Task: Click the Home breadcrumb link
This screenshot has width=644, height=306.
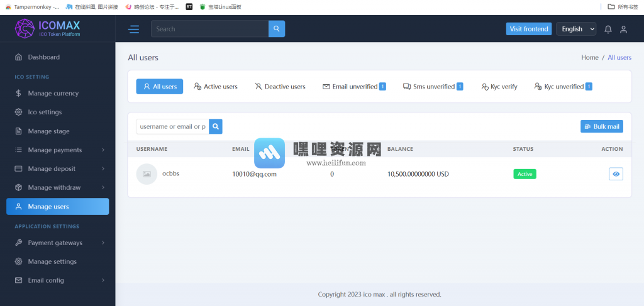Action: pyautogui.click(x=590, y=57)
